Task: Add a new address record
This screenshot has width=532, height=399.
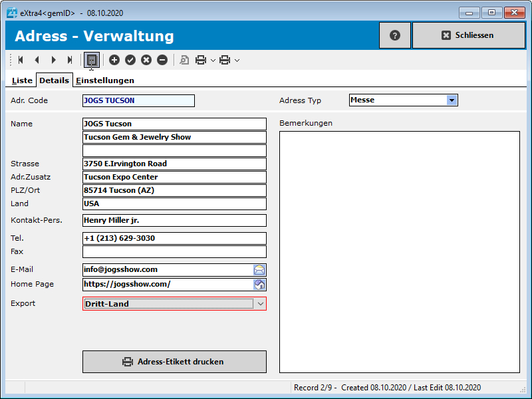Action: pos(114,60)
